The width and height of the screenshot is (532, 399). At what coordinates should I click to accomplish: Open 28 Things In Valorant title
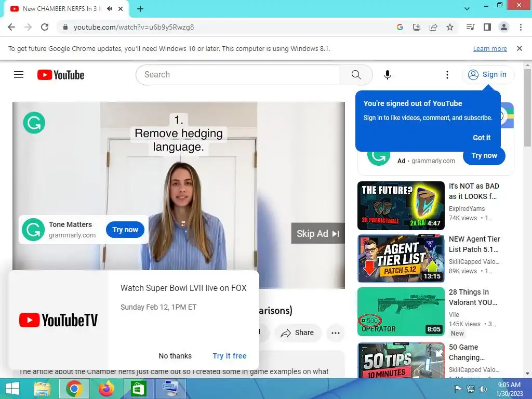pos(473,297)
